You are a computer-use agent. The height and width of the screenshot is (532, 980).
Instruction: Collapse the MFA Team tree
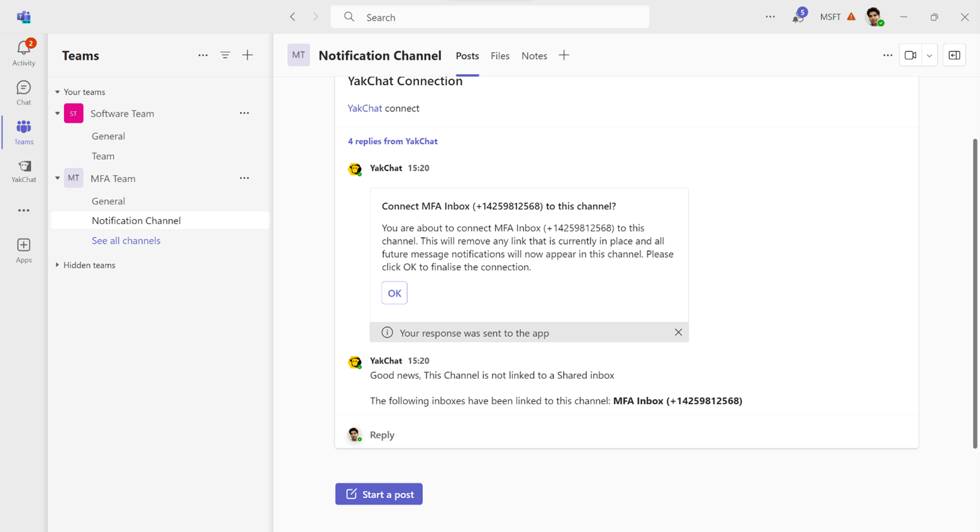(58, 178)
